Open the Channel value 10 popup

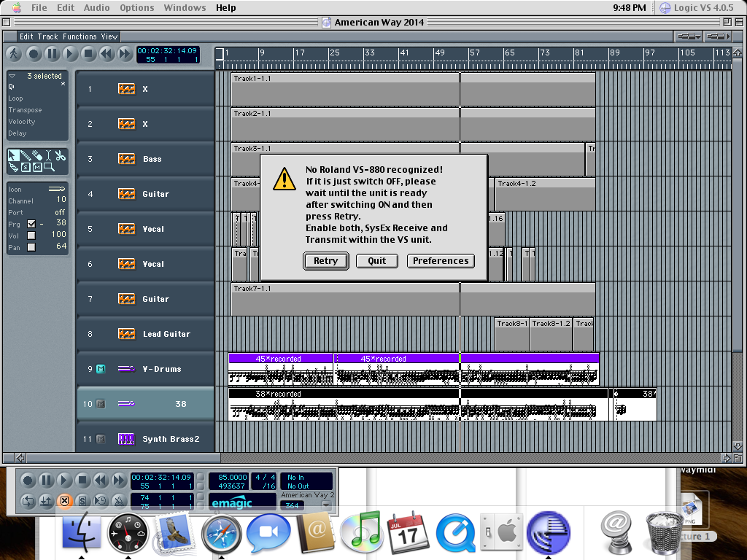61,200
